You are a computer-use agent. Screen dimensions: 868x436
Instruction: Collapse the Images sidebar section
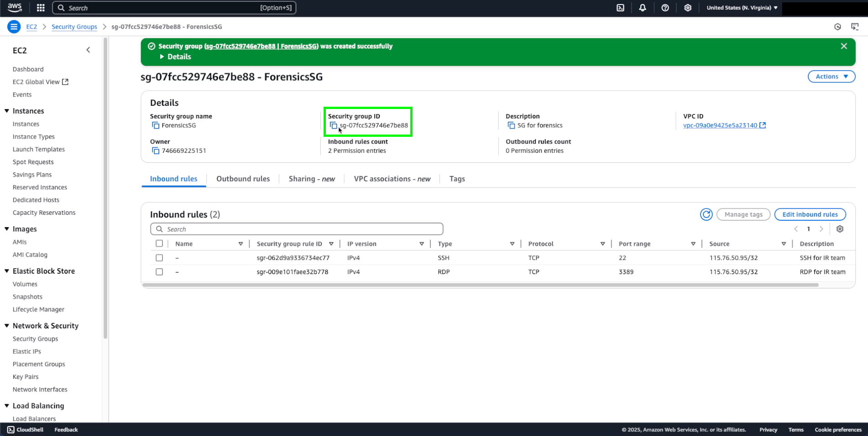coord(7,229)
